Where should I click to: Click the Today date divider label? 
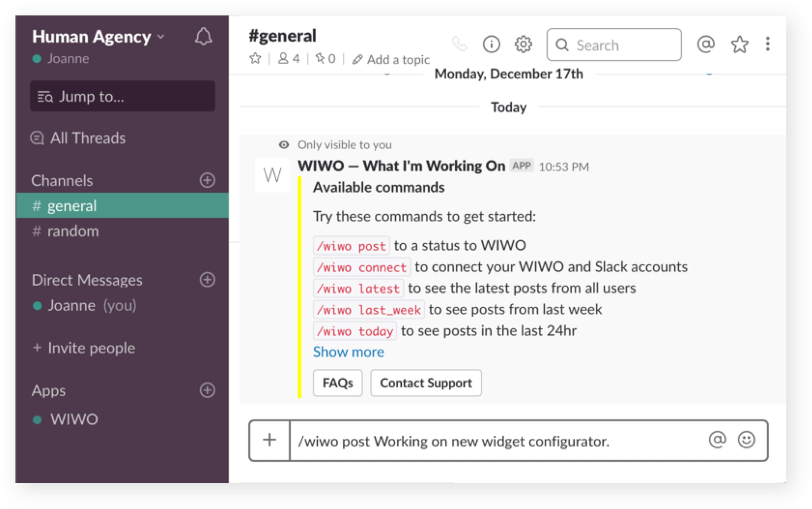click(x=508, y=107)
